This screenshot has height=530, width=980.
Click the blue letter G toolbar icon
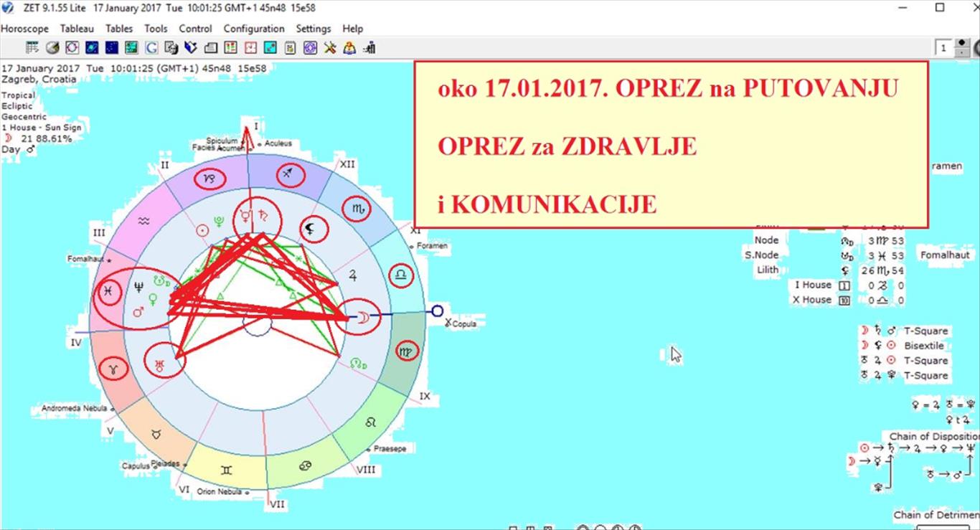pos(151,48)
